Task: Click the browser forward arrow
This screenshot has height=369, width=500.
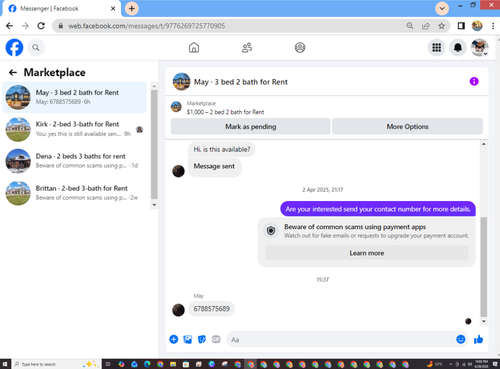Action: 25,26
